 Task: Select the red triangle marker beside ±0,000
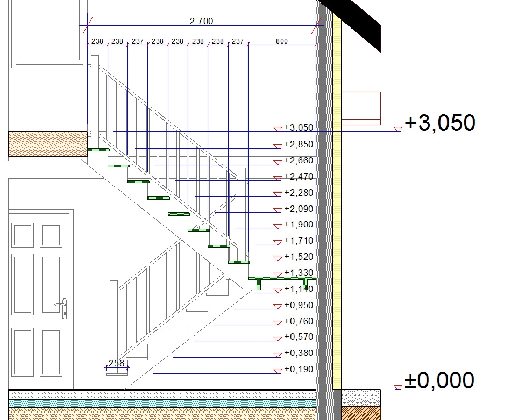[398, 387]
